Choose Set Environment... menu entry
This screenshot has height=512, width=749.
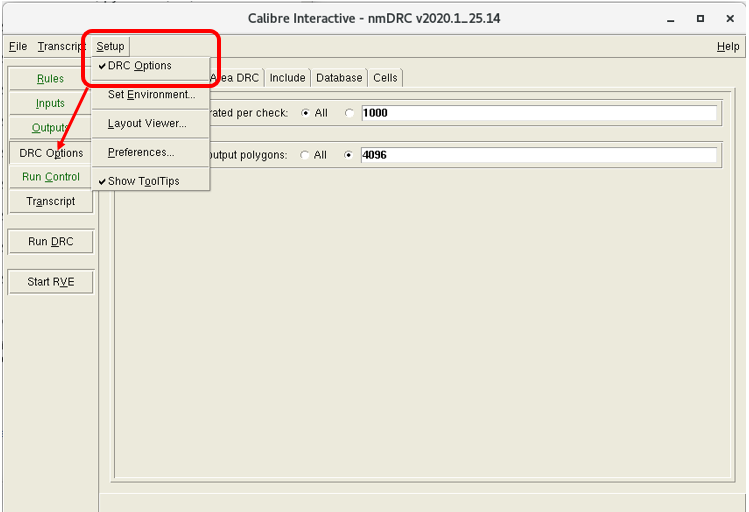tap(150, 95)
